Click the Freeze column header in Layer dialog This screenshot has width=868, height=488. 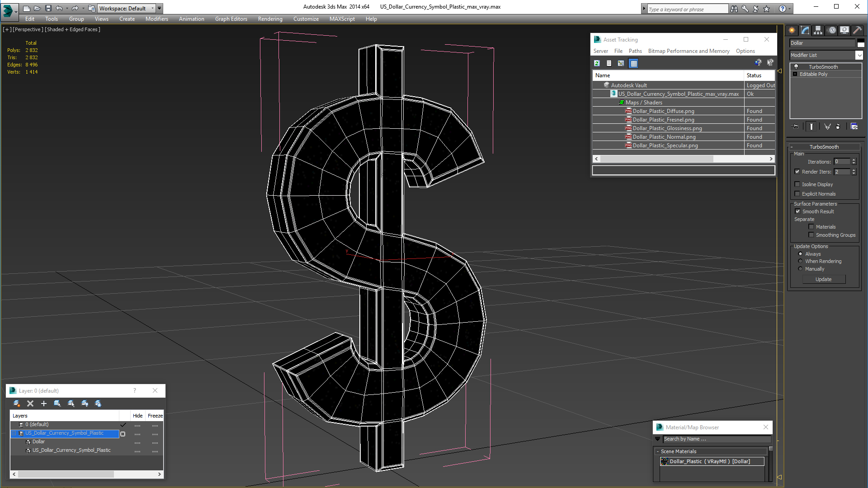[x=155, y=416]
